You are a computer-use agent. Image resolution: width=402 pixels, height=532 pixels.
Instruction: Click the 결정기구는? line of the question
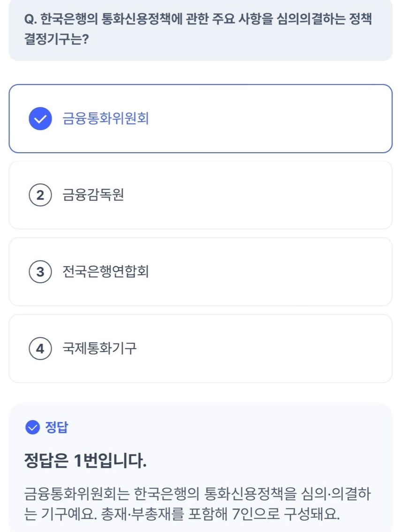[56, 39]
